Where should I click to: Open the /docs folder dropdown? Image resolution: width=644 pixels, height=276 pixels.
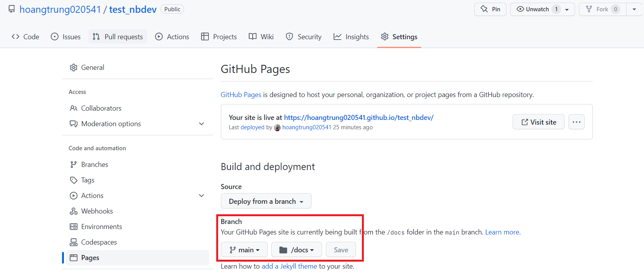click(297, 250)
